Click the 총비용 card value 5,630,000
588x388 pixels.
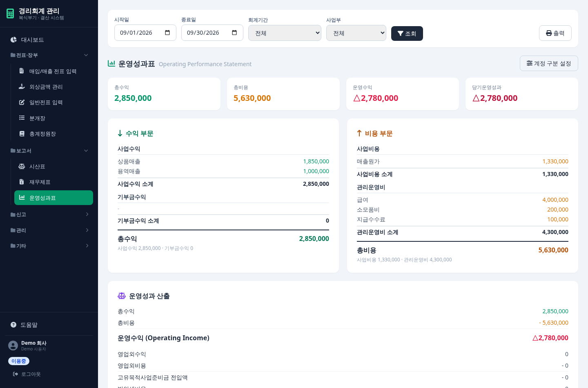coord(252,98)
